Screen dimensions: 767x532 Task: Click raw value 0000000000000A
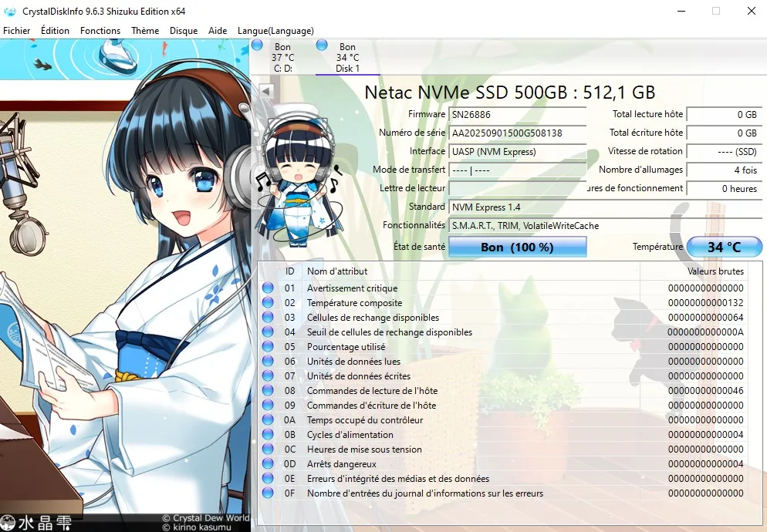pos(705,332)
